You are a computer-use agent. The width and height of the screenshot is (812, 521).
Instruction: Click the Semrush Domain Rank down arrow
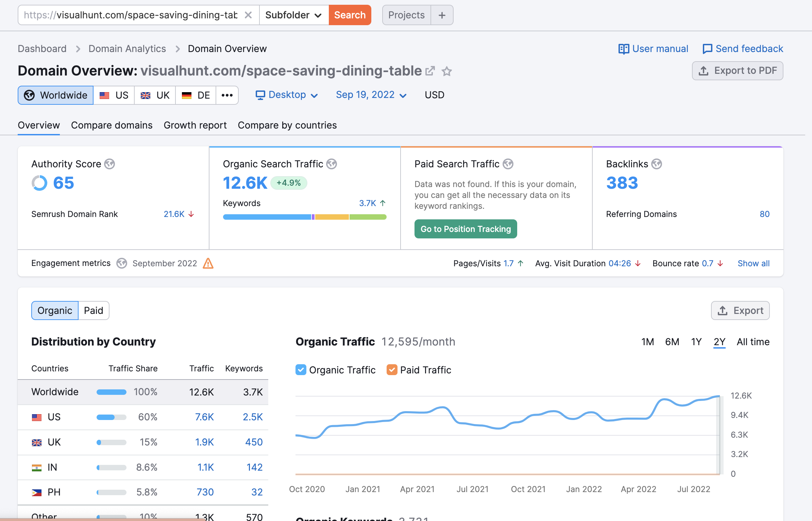point(191,214)
